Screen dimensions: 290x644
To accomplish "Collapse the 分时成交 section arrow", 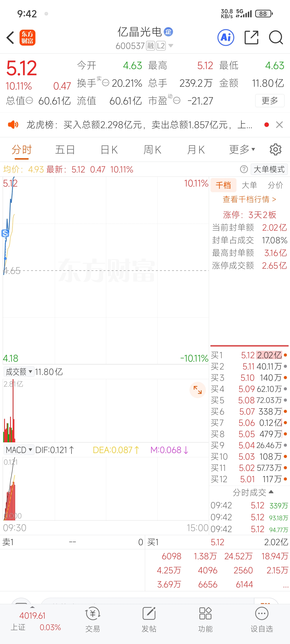I will coord(271,492).
